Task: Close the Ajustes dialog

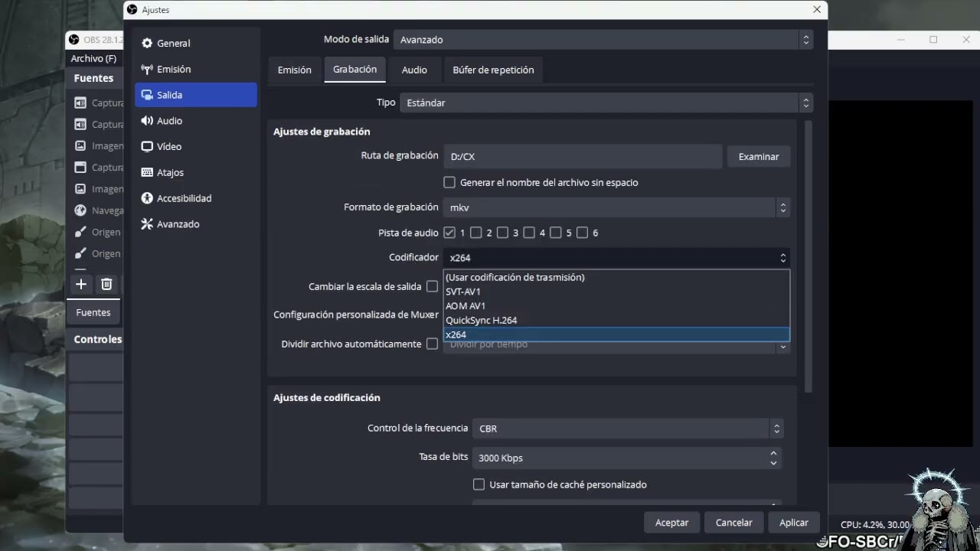Action: (817, 10)
